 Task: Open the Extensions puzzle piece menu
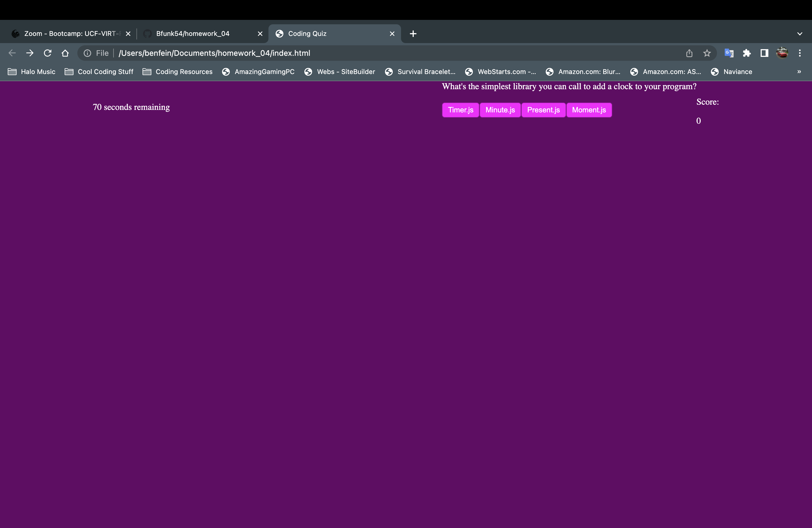pos(747,53)
